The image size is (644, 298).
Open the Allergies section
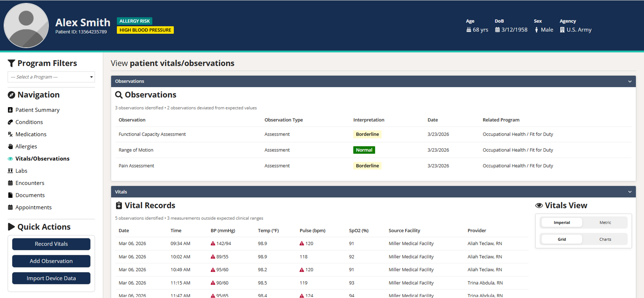[26, 147]
